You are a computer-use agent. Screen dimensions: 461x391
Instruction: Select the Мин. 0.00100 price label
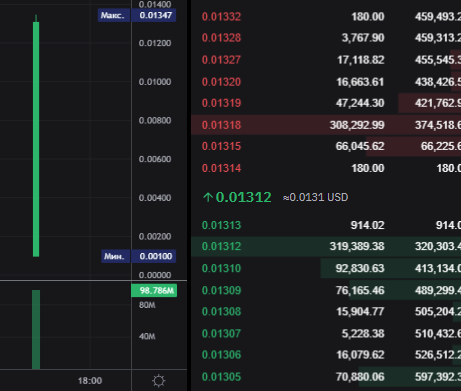[x=138, y=256]
